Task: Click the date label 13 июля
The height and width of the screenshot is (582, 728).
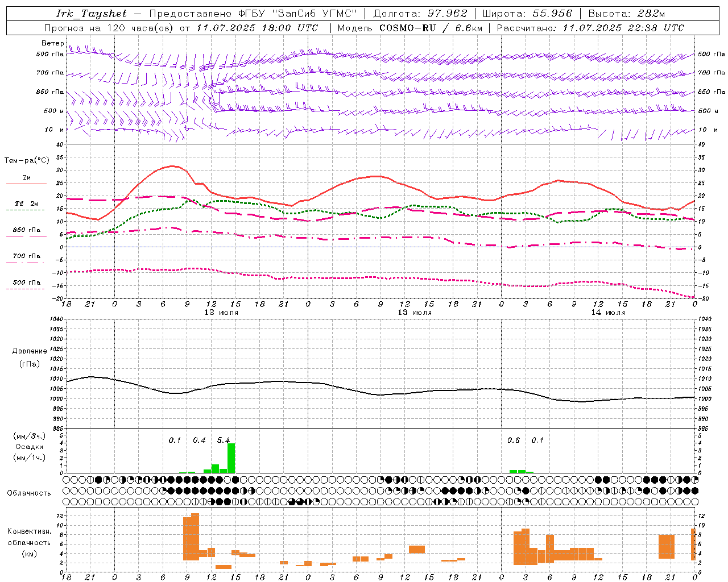Action: click(x=415, y=312)
